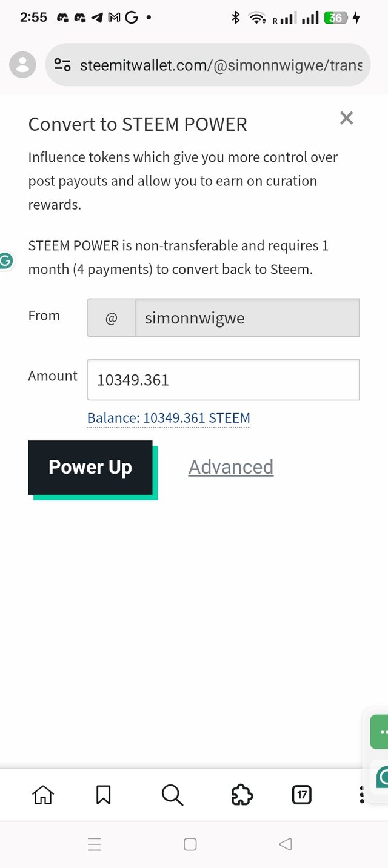Click the Balance: 10349.361 STEEM link
Screen dimensions: 388x868
[168, 418]
